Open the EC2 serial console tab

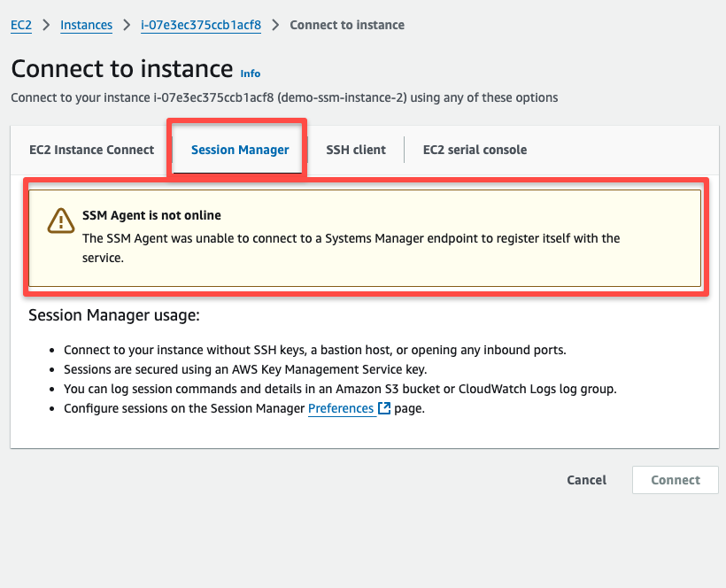[x=475, y=150]
